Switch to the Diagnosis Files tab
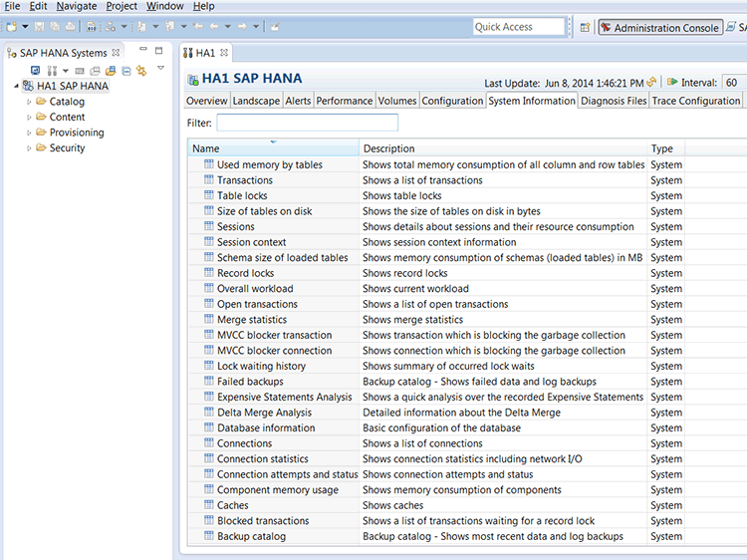 [614, 101]
